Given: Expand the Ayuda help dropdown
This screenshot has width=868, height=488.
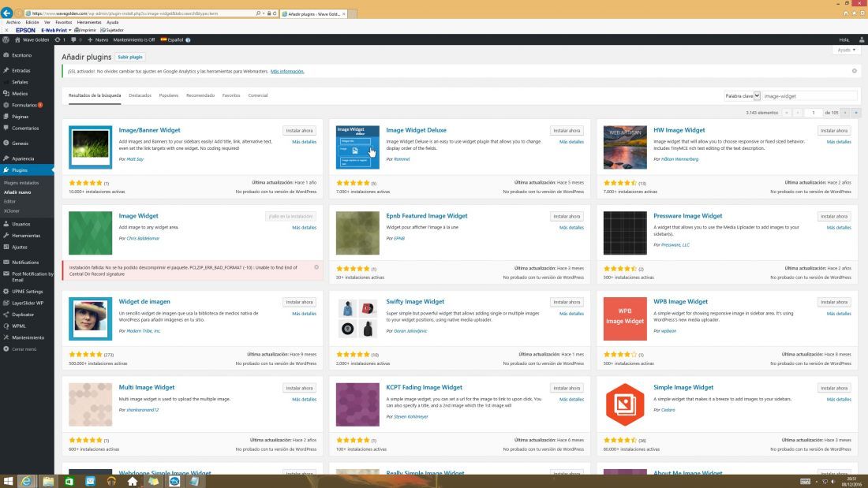Looking at the screenshot, I should click(846, 50).
